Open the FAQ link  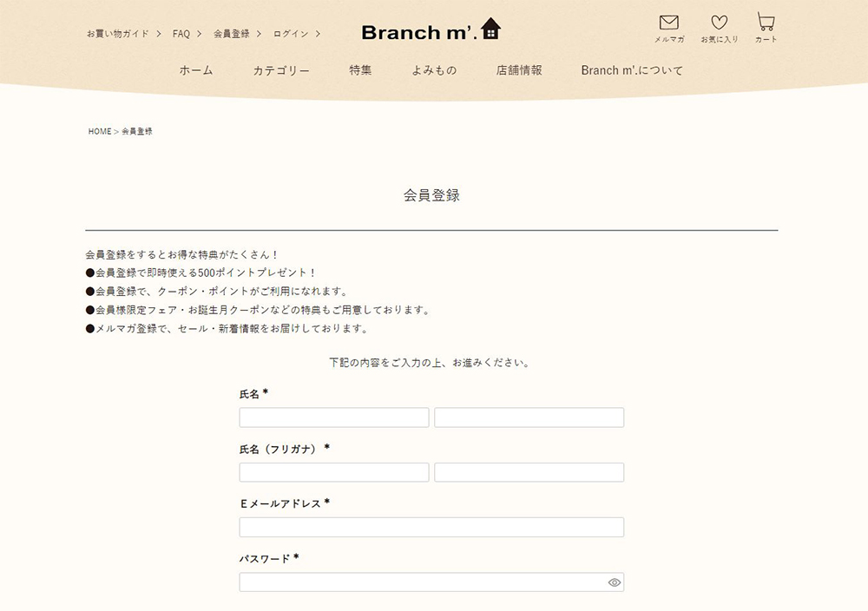[x=181, y=33]
